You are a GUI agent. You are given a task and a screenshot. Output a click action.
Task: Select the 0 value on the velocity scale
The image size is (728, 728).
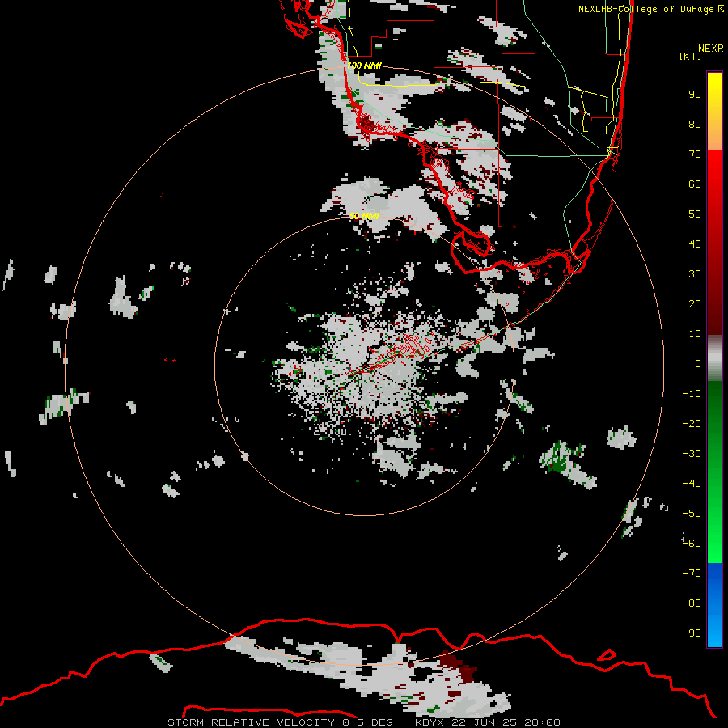click(698, 364)
